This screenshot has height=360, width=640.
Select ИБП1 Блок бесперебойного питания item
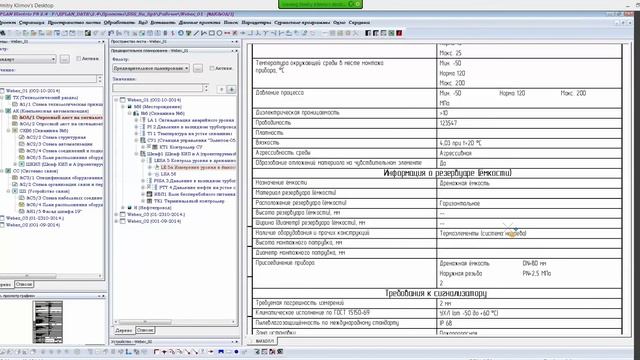pyautogui.click(x=195, y=194)
